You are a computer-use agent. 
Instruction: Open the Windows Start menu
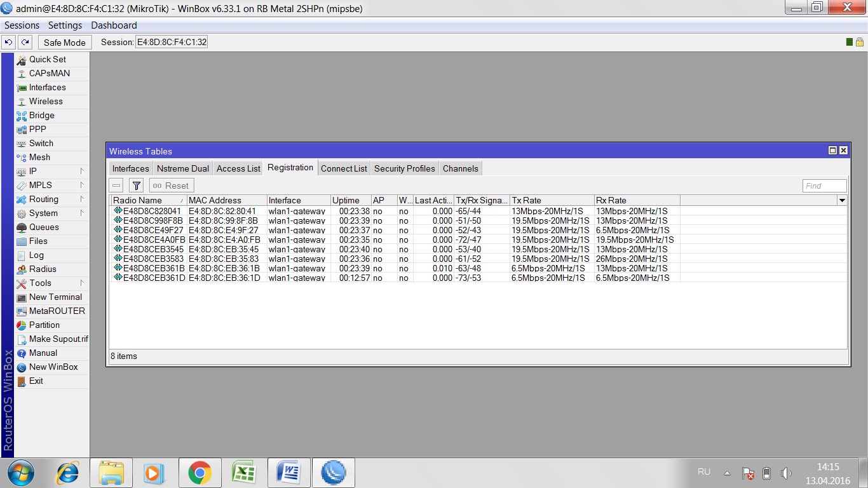(x=21, y=473)
